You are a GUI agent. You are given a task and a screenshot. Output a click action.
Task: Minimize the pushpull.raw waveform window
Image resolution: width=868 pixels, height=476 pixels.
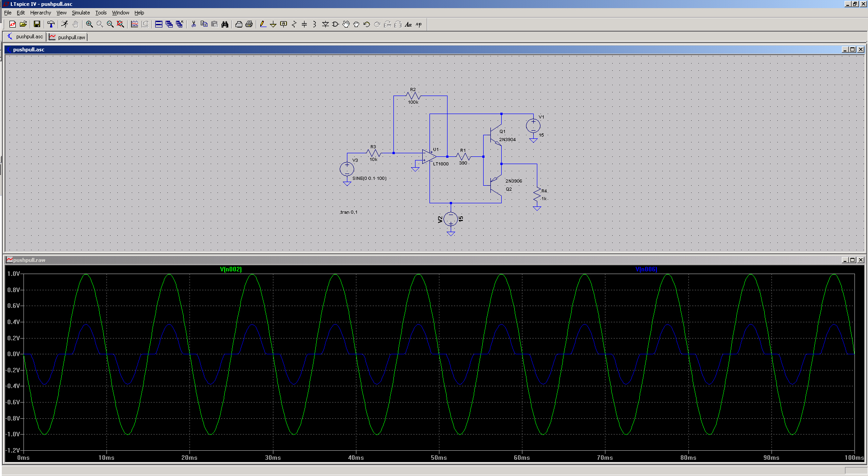pos(845,260)
